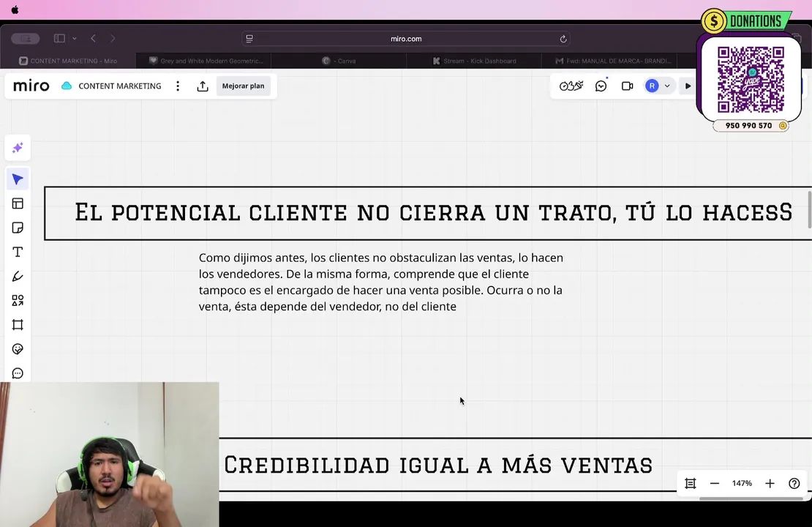Click the Mejorar plan button
Image resolution: width=812 pixels, height=527 pixels.
click(x=243, y=86)
